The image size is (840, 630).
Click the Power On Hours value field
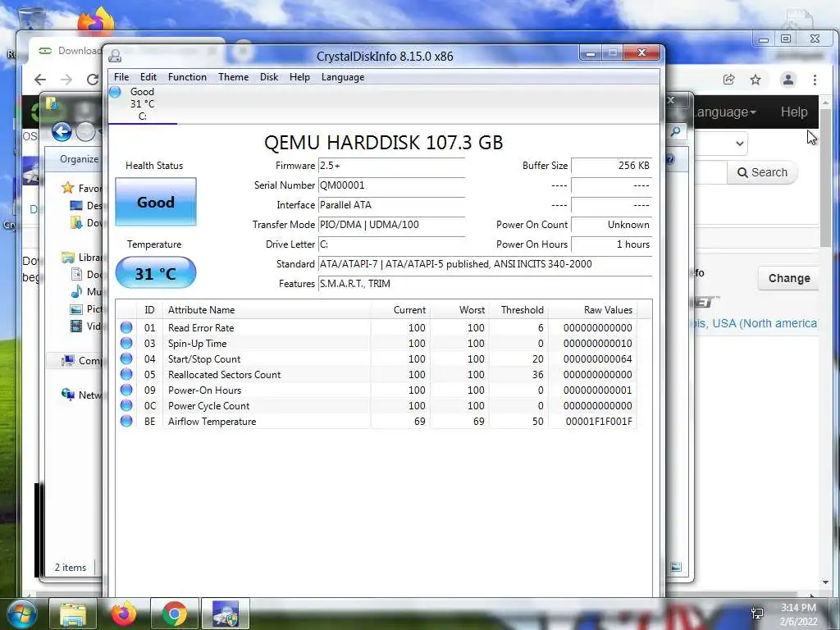[x=612, y=244]
